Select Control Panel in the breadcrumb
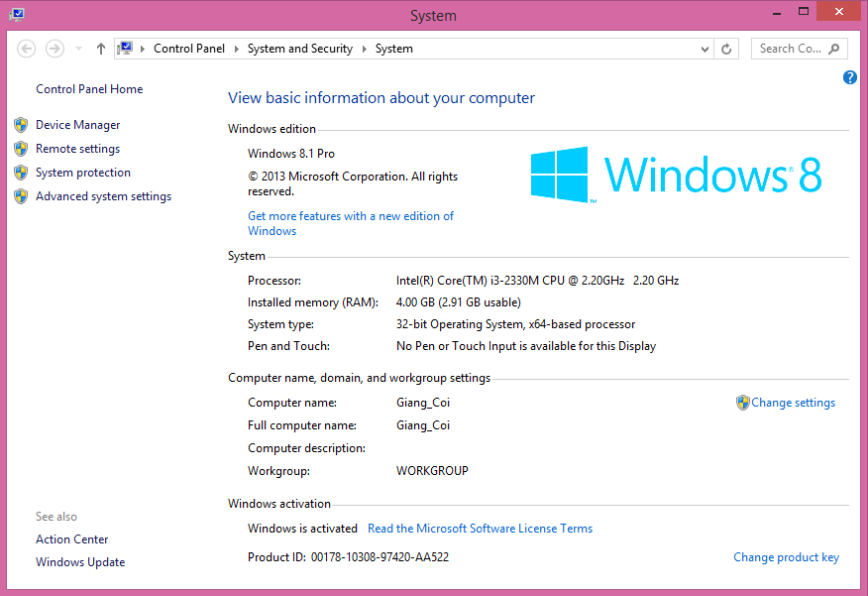This screenshot has height=596, width=868. point(188,48)
